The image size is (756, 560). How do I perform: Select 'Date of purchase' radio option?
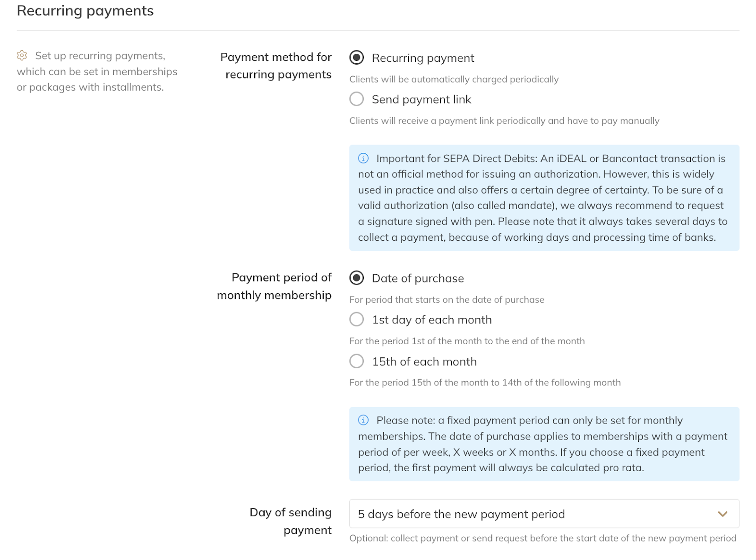coord(357,278)
